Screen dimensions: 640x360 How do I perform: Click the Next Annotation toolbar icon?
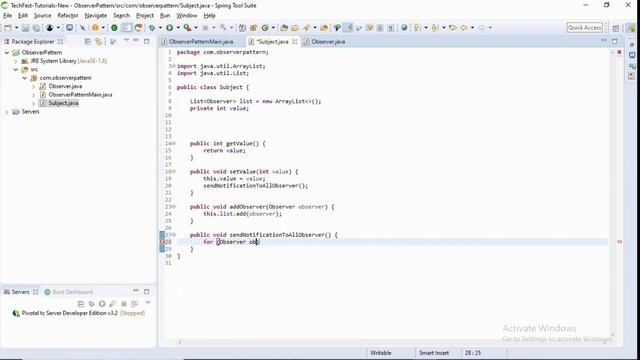coord(416,28)
